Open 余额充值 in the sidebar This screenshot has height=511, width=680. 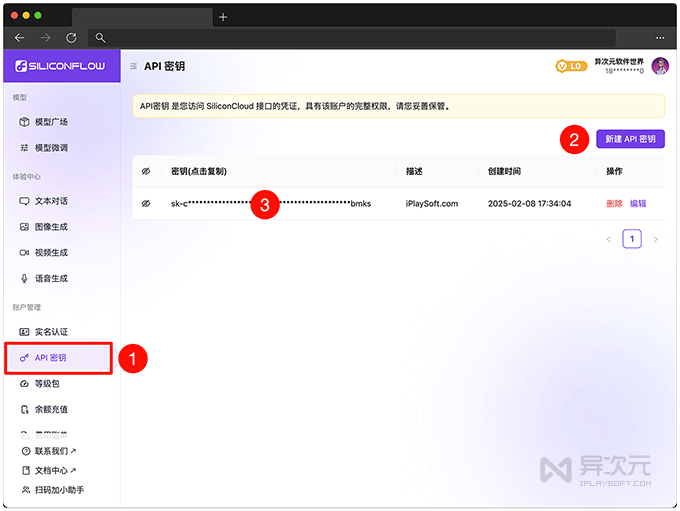51,409
